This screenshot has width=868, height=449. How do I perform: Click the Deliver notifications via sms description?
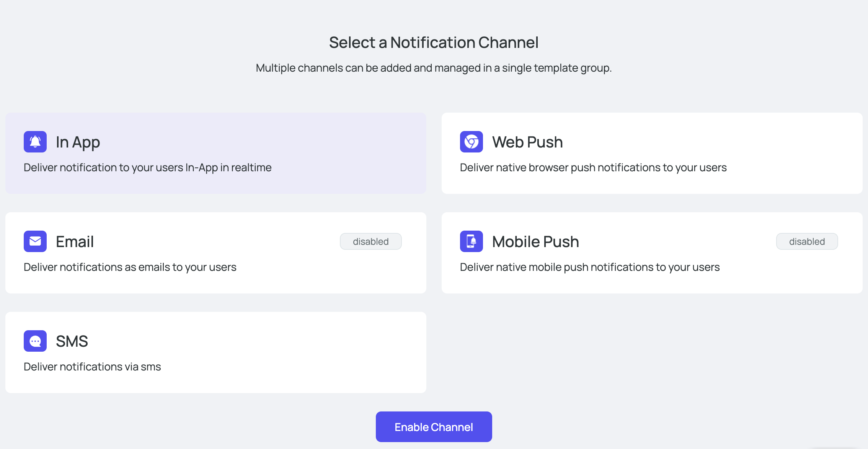point(92,367)
